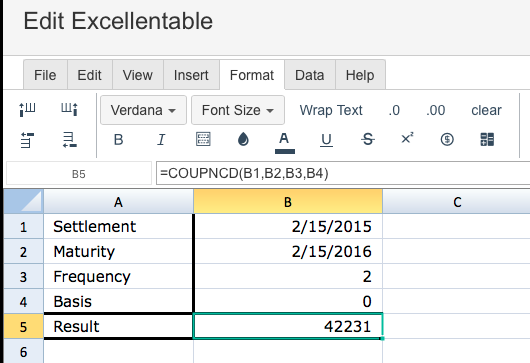Click the Wrap Text button
Image resolution: width=530 pixels, height=363 pixels.
tap(331, 110)
